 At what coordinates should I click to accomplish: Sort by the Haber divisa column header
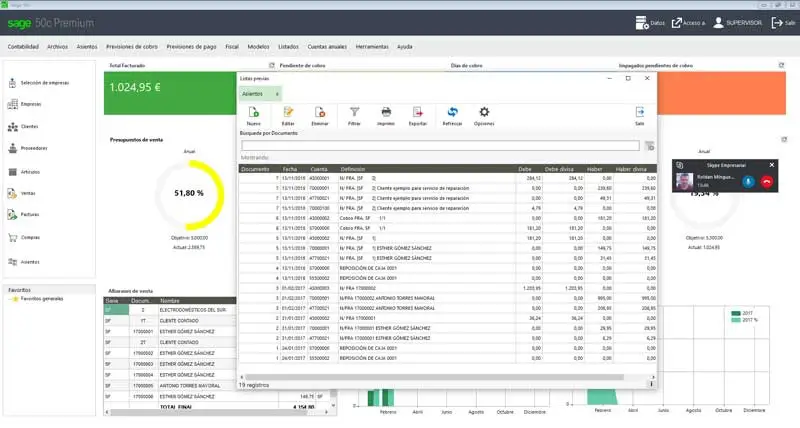pyautogui.click(x=634, y=169)
